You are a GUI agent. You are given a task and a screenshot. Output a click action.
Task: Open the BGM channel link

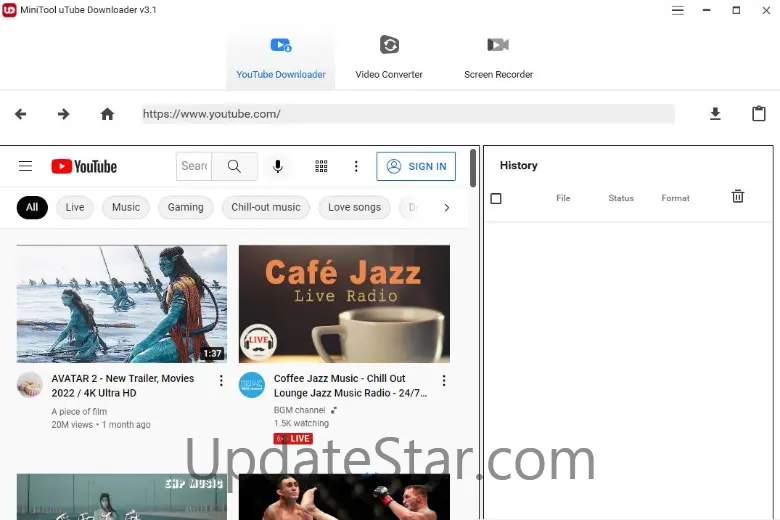pyautogui.click(x=299, y=410)
